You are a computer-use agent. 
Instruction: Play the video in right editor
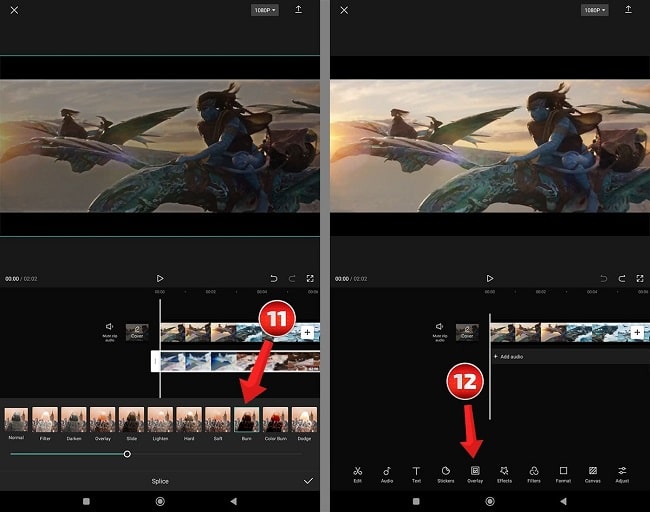490,279
